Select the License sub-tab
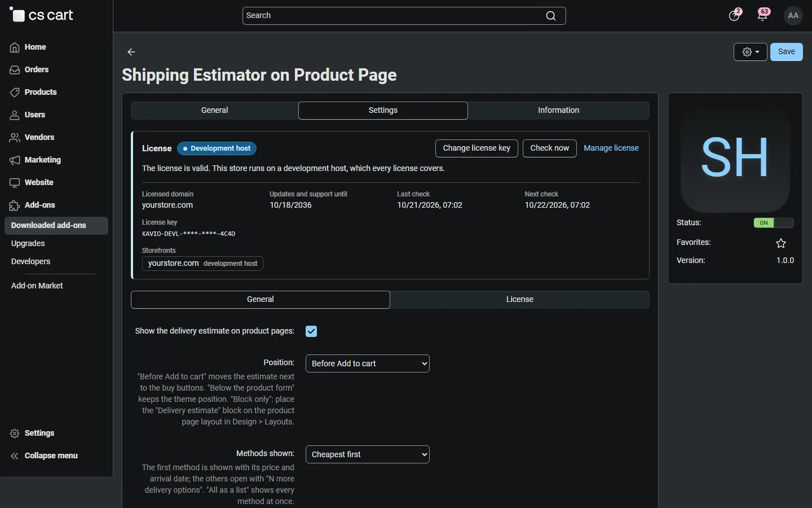The width and height of the screenshot is (812, 508). pyautogui.click(x=520, y=300)
